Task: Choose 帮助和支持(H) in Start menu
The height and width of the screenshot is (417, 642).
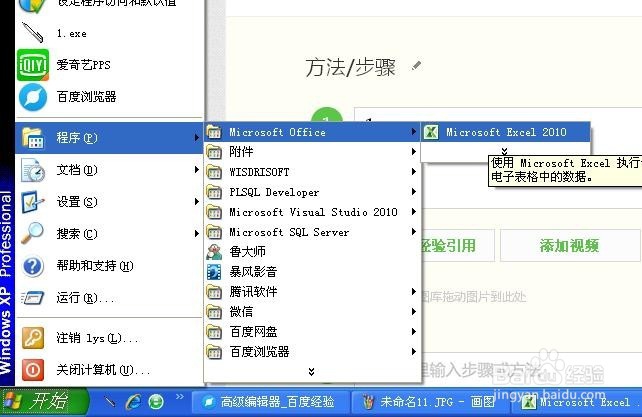Action: tap(109, 266)
